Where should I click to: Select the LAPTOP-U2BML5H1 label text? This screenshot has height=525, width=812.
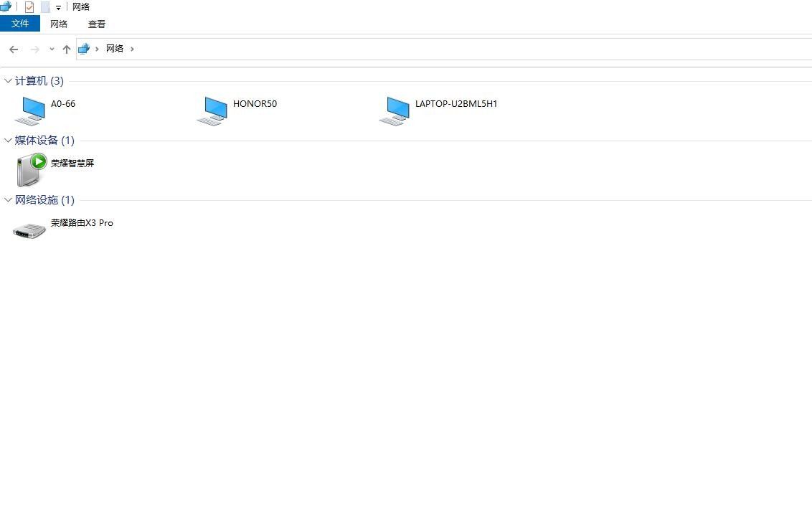(x=456, y=103)
